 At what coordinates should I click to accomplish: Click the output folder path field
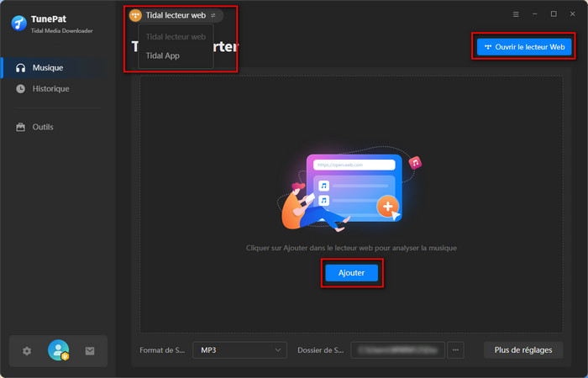[398, 349]
